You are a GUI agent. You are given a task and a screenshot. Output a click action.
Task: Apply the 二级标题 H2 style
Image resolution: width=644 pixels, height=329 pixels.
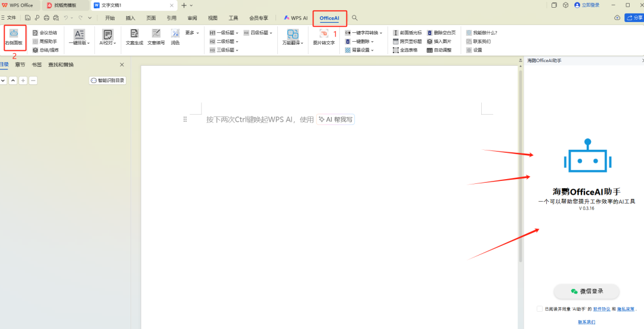click(224, 41)
